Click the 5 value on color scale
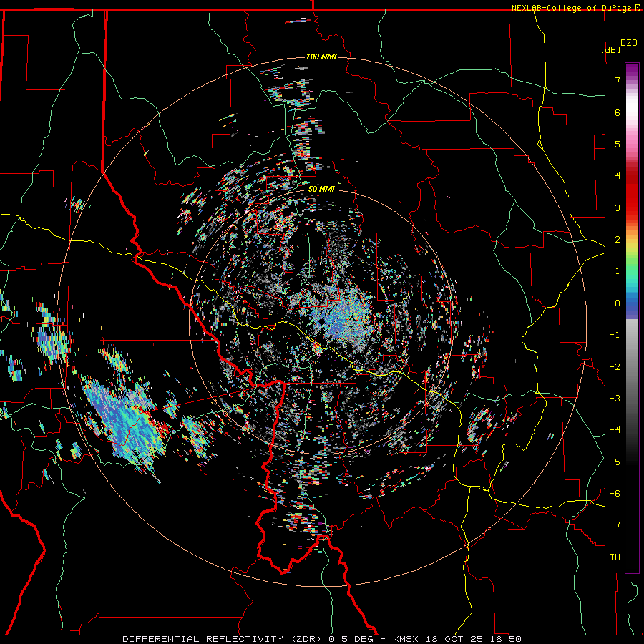Screen dimensions: 644x644 tap(618, 144)
